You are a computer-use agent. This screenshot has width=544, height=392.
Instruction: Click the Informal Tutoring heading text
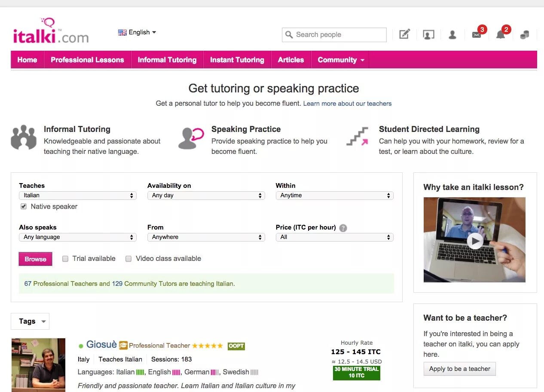(77, 129)
